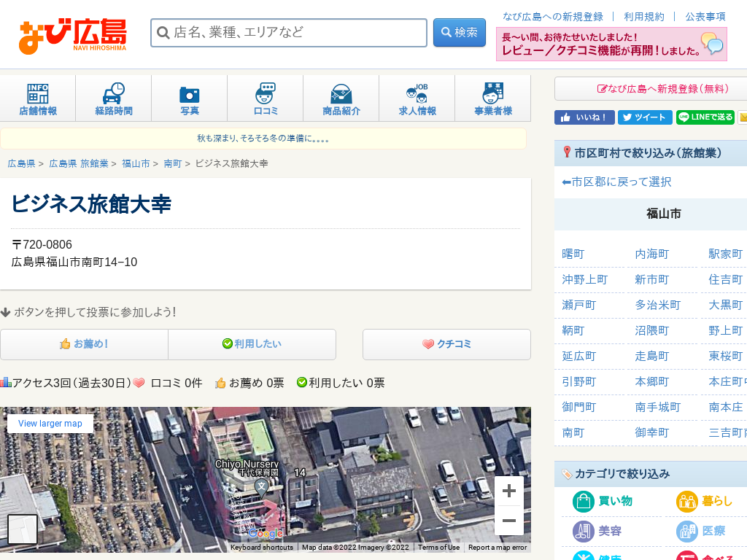Go to 福山市 breadcrumb link

tap(136, 163)
